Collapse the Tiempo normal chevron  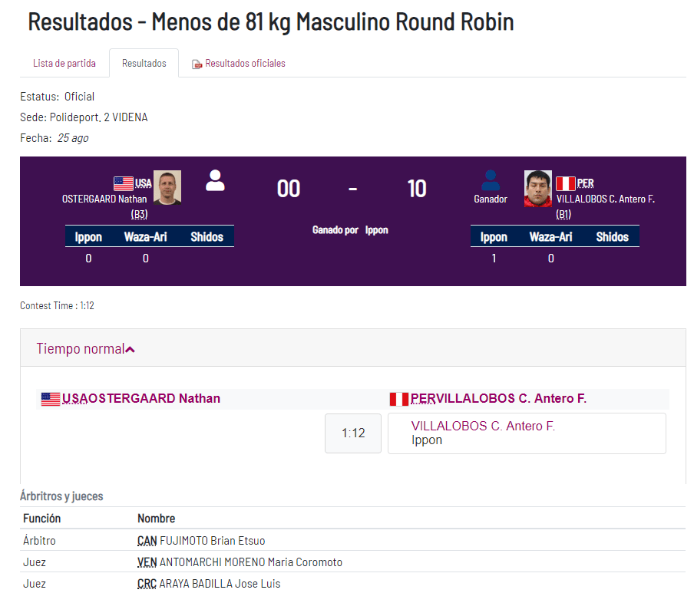point(131,350)
